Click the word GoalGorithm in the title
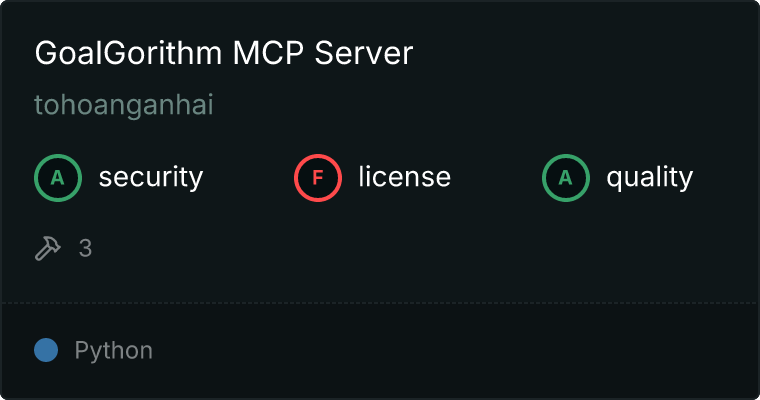 click(128, 52)
